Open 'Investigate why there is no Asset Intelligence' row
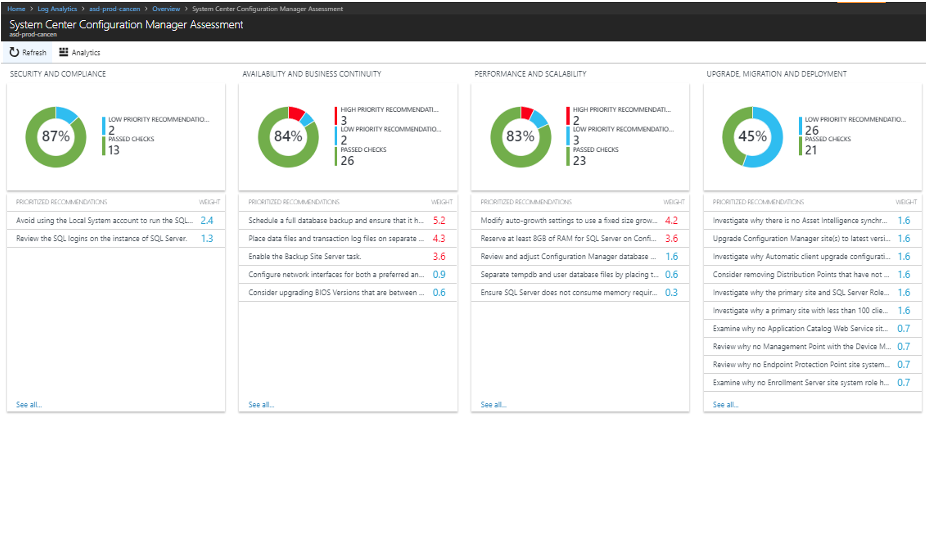This screenshot has width=927, height=544. pyautogui.click(x=812, y=221)
